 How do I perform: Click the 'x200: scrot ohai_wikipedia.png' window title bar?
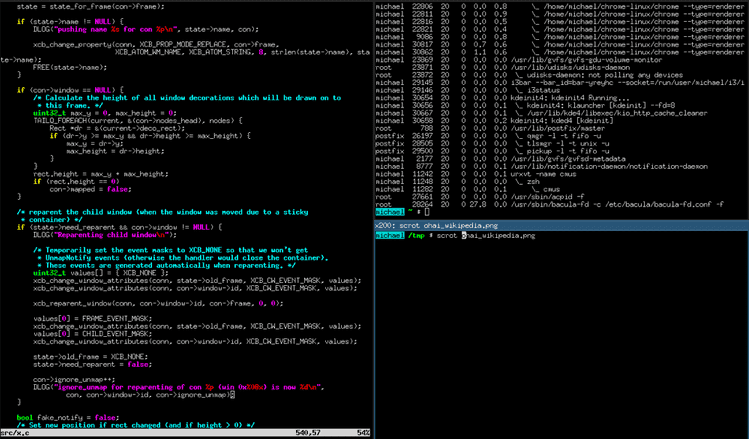click(562, 225)
